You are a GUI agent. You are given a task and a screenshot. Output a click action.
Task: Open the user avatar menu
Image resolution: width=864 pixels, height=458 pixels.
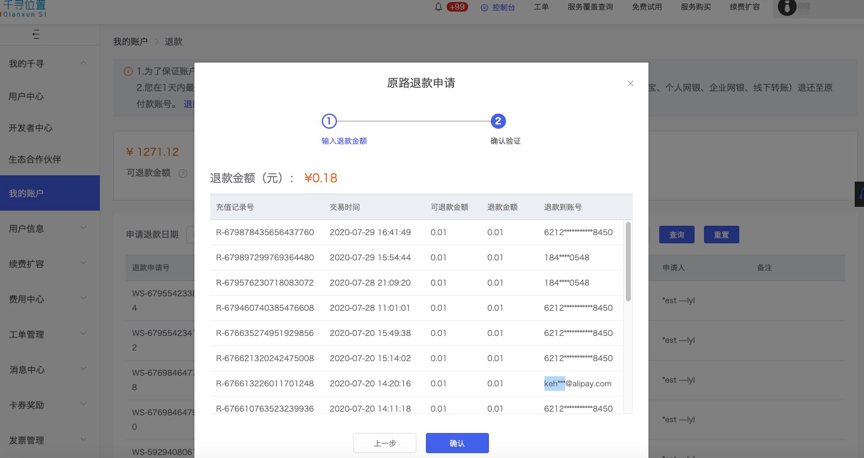(787, 7)
